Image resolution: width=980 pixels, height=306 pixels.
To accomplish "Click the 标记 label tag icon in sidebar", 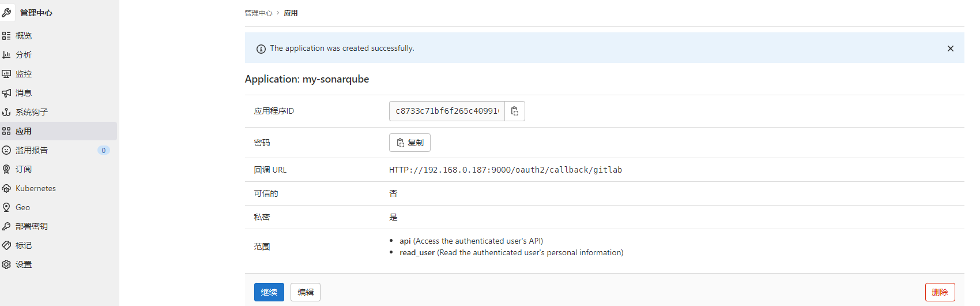I will tap(6, 245).
